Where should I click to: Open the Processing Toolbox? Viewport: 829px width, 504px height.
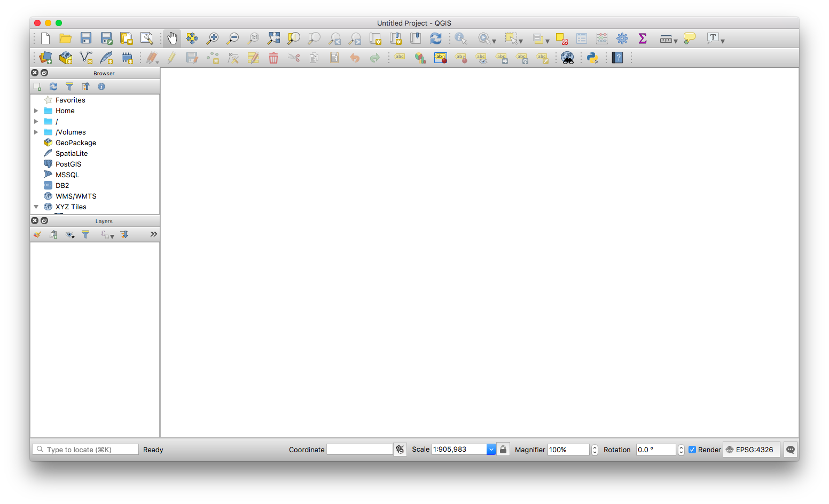[x=622, y=38]
